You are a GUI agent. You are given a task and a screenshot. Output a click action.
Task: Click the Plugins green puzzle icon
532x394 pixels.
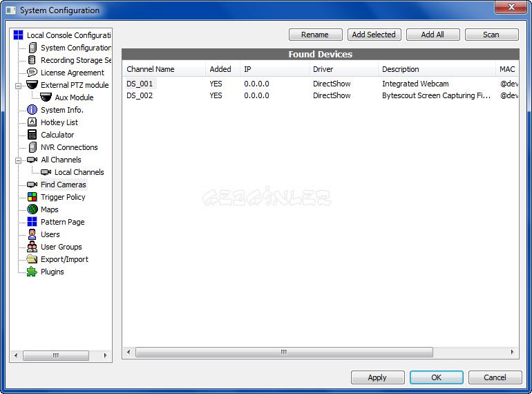32,272
